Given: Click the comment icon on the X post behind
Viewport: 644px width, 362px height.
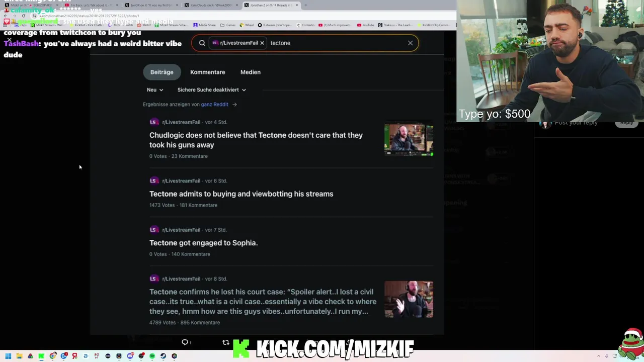Looking at the screenshot, I should 185,342.
